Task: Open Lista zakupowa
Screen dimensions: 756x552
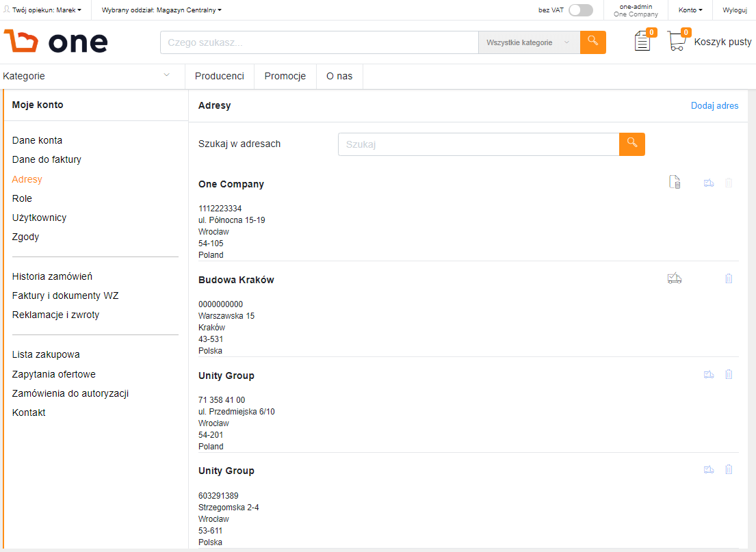Action: point(46,355)
